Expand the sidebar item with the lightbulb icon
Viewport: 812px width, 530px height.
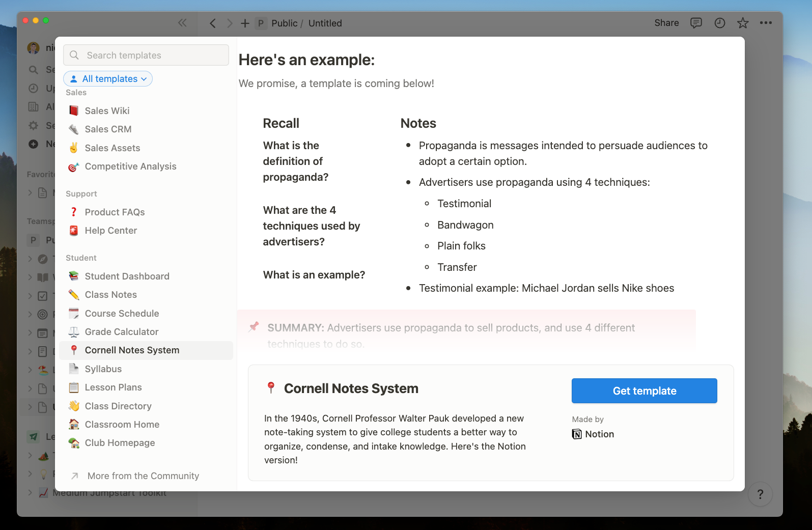[30, 474]
